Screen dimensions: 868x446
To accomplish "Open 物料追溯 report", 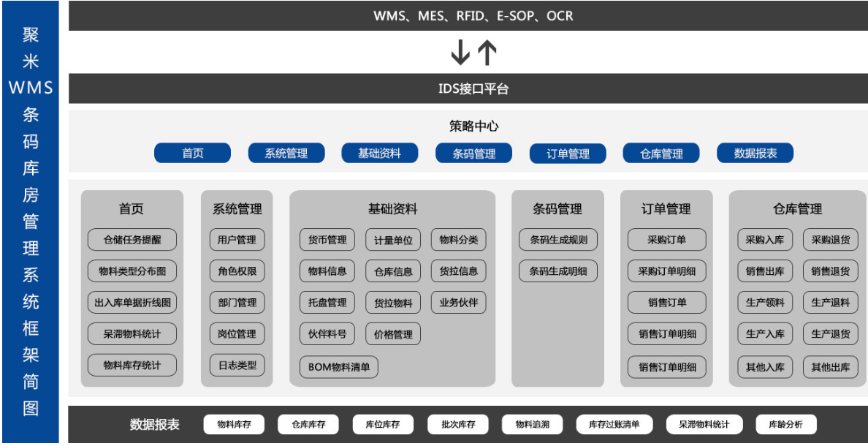I will click(x=533, y=425).
